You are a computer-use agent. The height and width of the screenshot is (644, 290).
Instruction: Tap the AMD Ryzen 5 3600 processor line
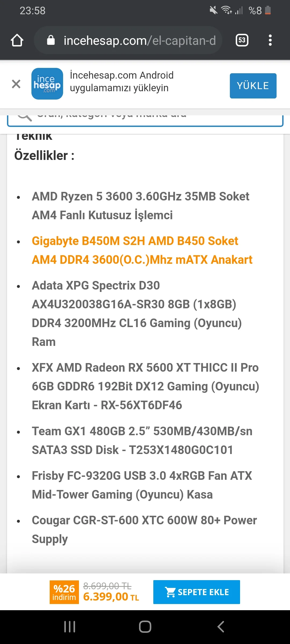click(140, 206)
